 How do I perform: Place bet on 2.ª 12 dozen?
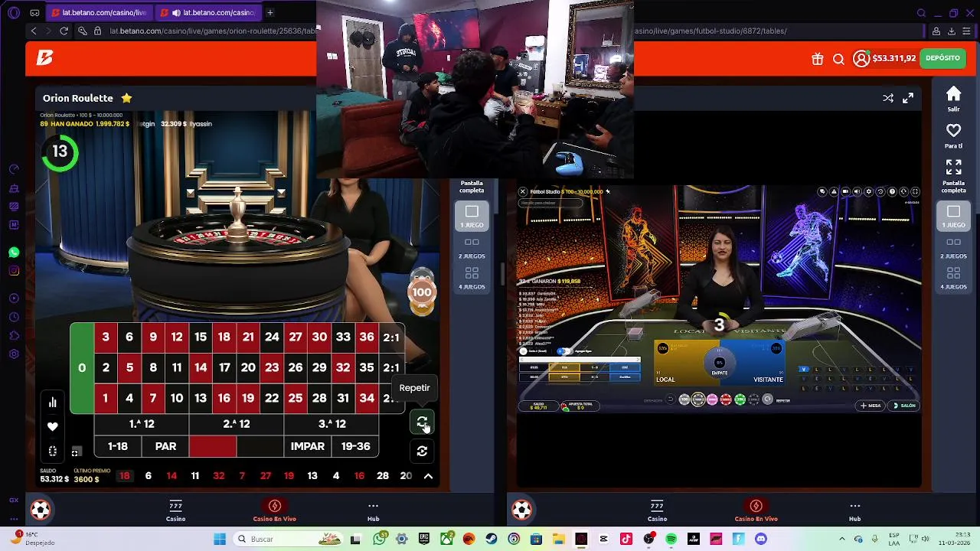(237, 424)
